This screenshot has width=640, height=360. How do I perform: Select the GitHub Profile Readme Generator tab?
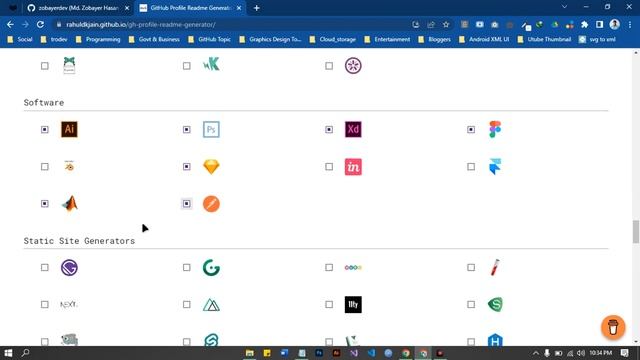(191, 8)
